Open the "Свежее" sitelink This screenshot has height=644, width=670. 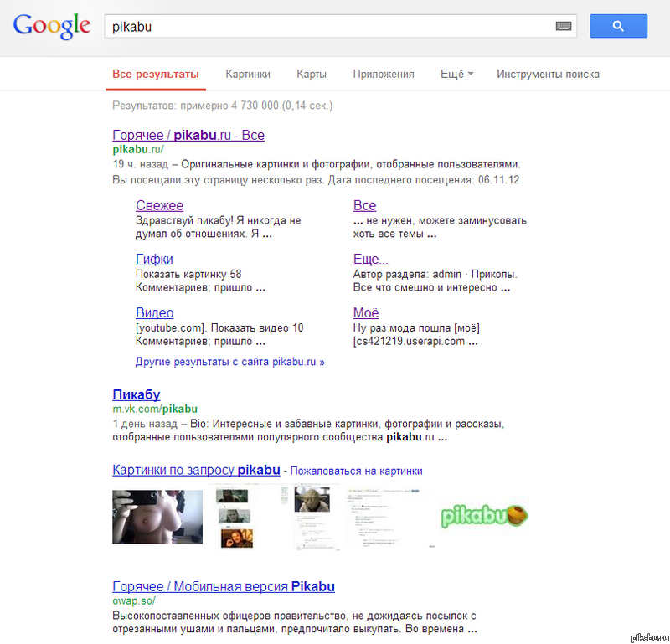coord(159,205)
